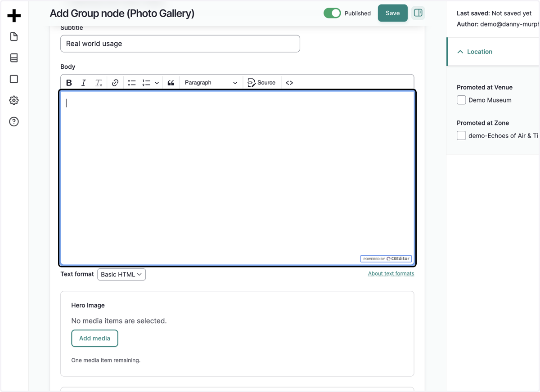This screenshot has width=540, height=392.
Task: Insert a link with the link icon
Action: click(x=115, y=83)
